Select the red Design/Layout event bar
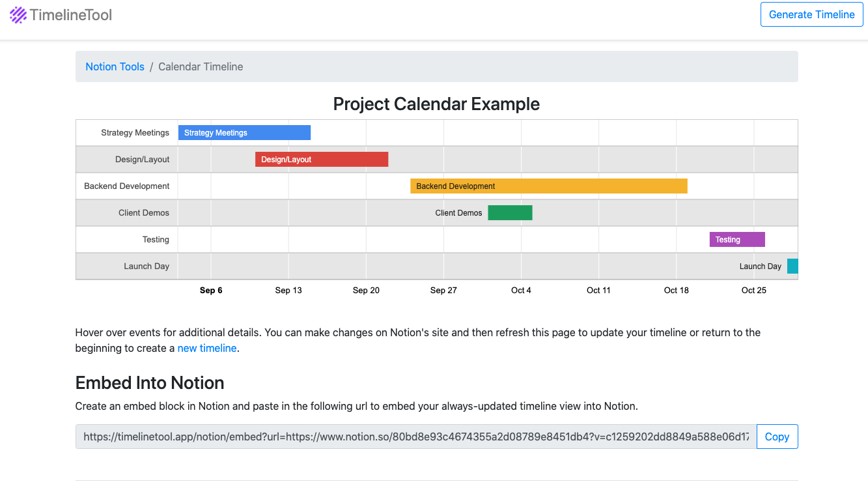868x488 pixels. point(322,159)
